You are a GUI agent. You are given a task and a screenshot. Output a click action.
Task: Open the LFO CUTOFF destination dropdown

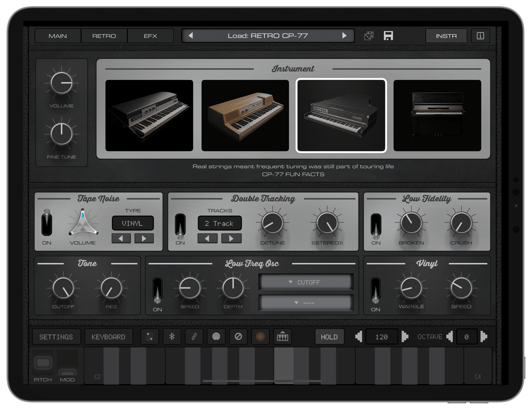coord(306,282)
